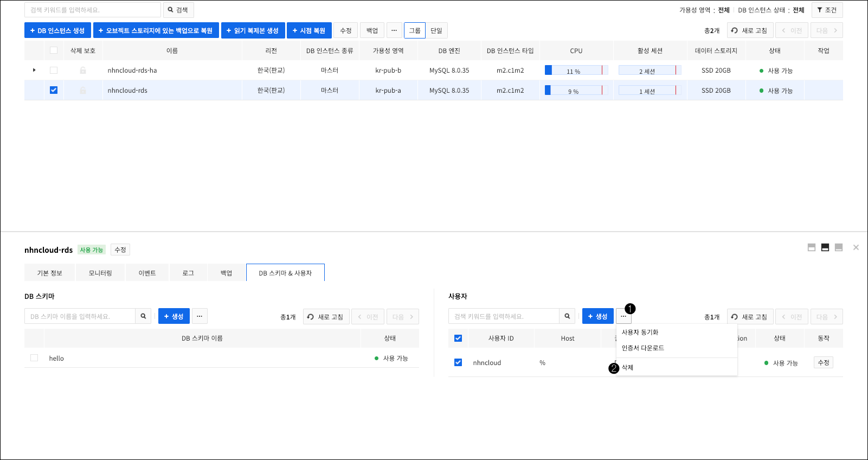Open the more-actions menu in the instance toolbar
The image size is (868, 460).
[x=394, y=30]
